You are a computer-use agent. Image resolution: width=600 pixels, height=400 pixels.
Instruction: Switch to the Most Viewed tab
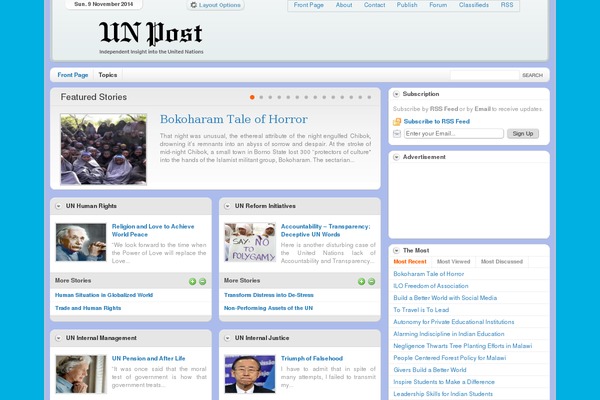[x=453, y=262]
